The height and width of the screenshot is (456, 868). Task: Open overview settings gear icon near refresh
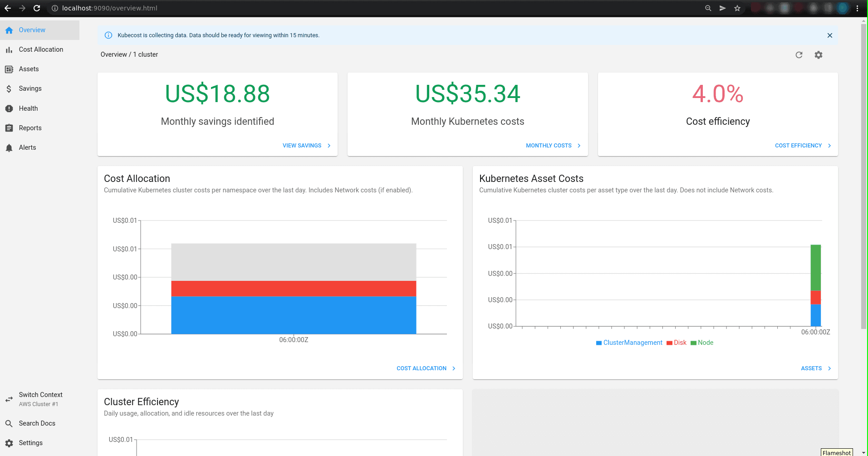pos(819,55)
